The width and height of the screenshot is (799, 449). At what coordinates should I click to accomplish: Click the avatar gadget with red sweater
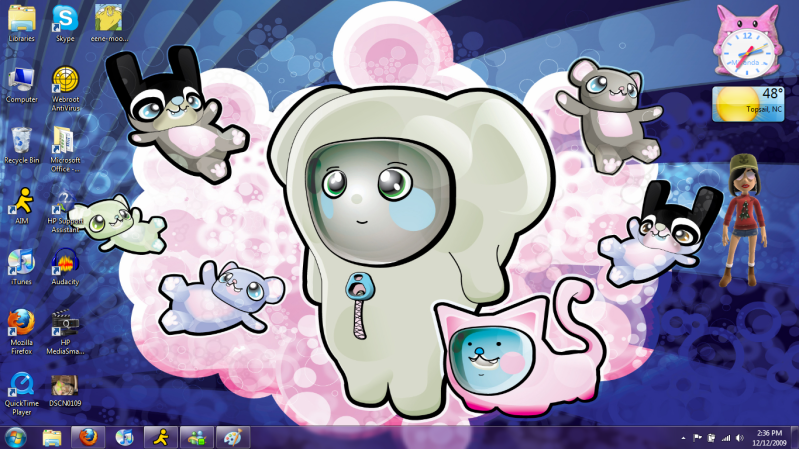coord(743,221)
